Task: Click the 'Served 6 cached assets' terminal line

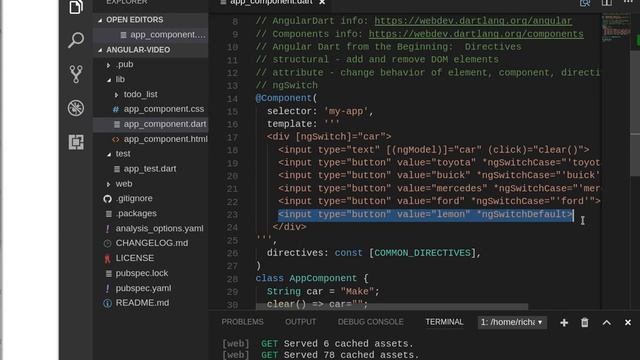Action: tap(317, 344)
